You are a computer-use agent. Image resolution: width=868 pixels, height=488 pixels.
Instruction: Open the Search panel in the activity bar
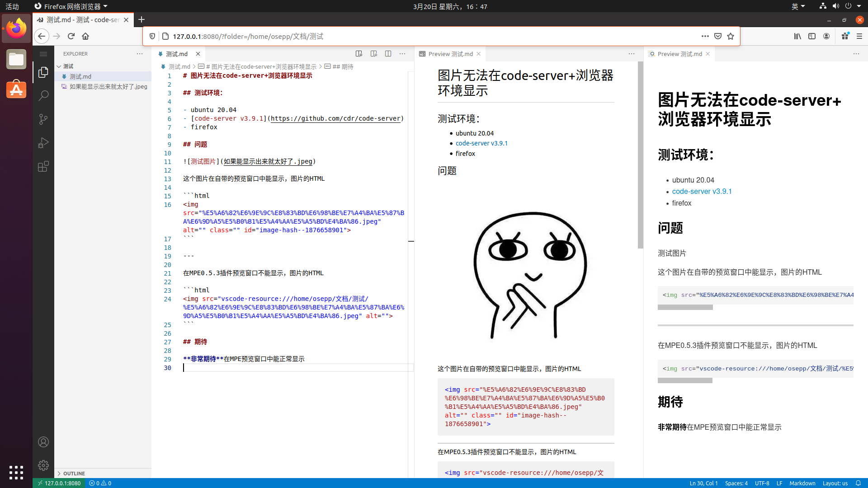(x=43, y=95)
